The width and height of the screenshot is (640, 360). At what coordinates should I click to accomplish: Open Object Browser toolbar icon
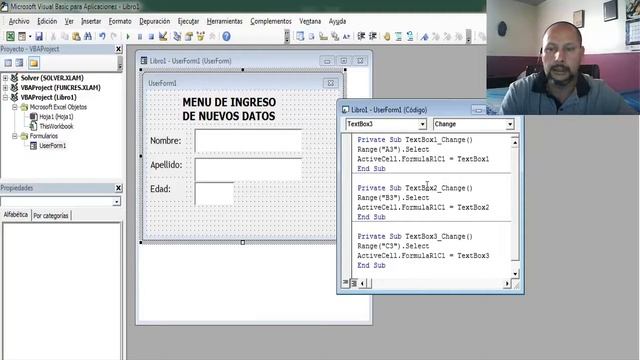[200, 36]
